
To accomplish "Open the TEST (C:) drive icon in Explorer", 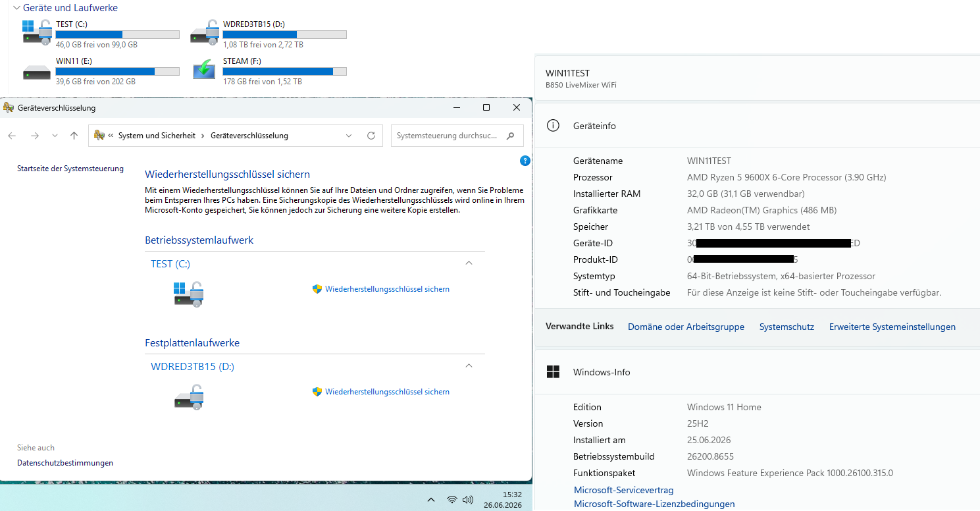I will coord(37,32).
